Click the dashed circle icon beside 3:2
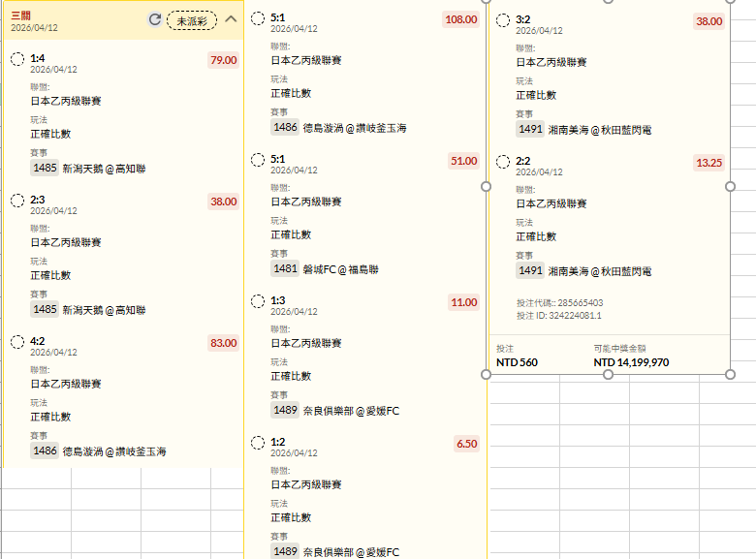 (503, 20)
